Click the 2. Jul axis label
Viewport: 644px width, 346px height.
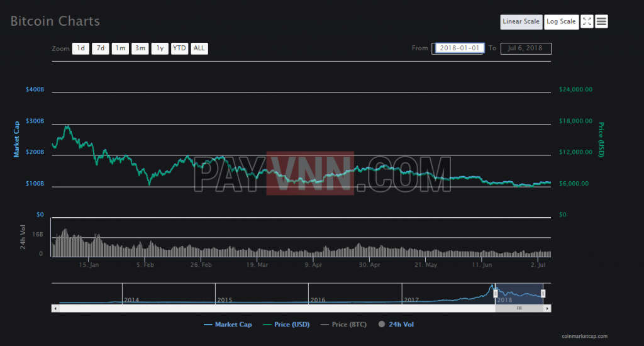click(538, 265)
